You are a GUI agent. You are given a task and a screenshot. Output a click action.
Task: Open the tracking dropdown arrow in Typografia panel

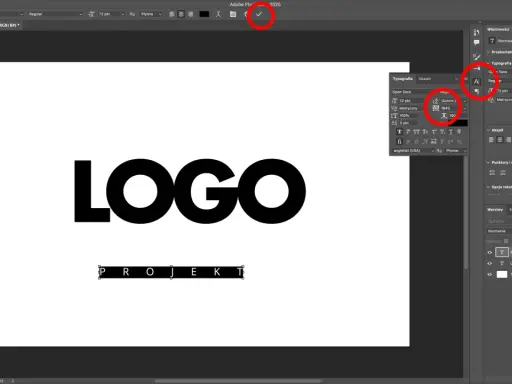click(x=465, y=108)
